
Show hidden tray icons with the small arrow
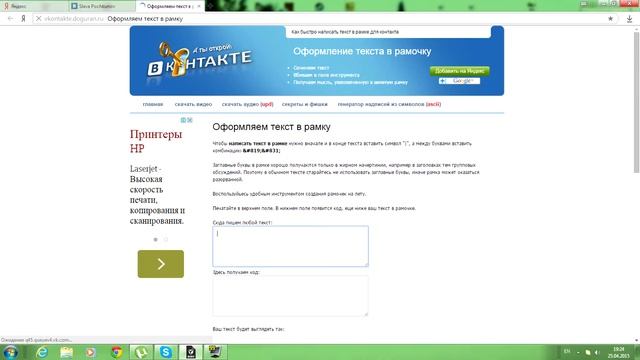(578, 352)
